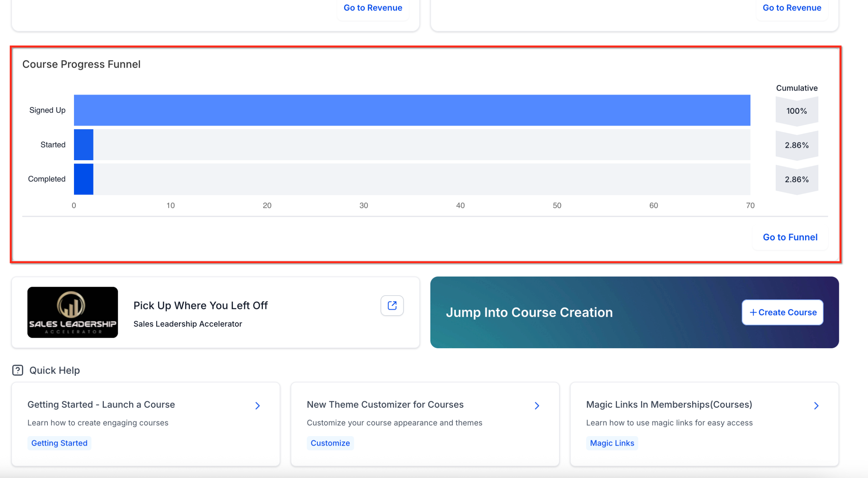Open New Theme Customizer for Courses title
Screen dimensions: 868x478
pyautogui.click(x=385, y=404)
